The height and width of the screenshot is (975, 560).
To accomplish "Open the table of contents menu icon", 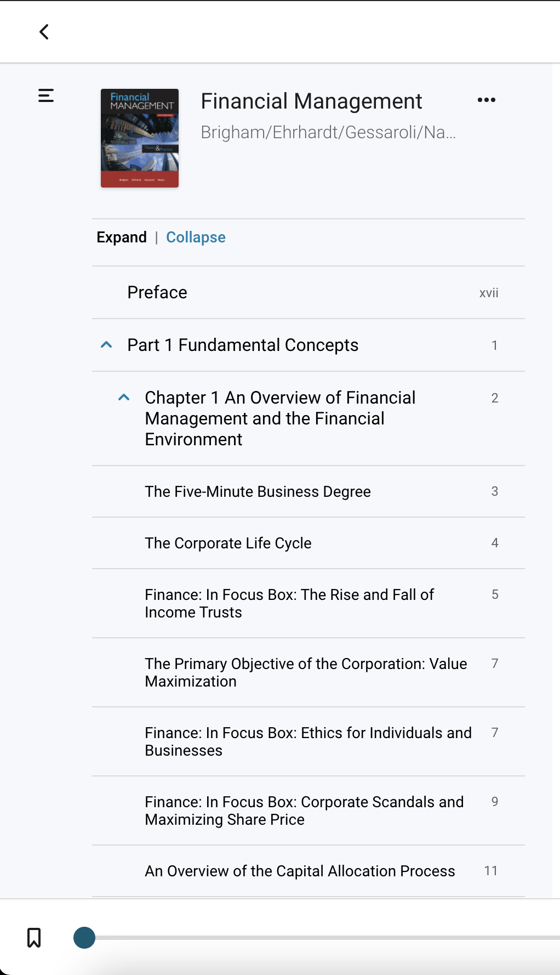I will coord(46,95).
